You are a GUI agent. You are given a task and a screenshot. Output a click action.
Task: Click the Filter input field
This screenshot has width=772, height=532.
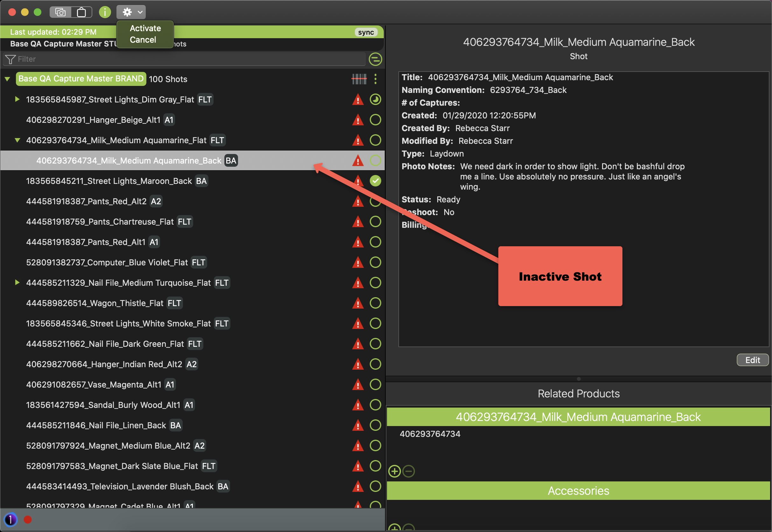tap(187, 59)
